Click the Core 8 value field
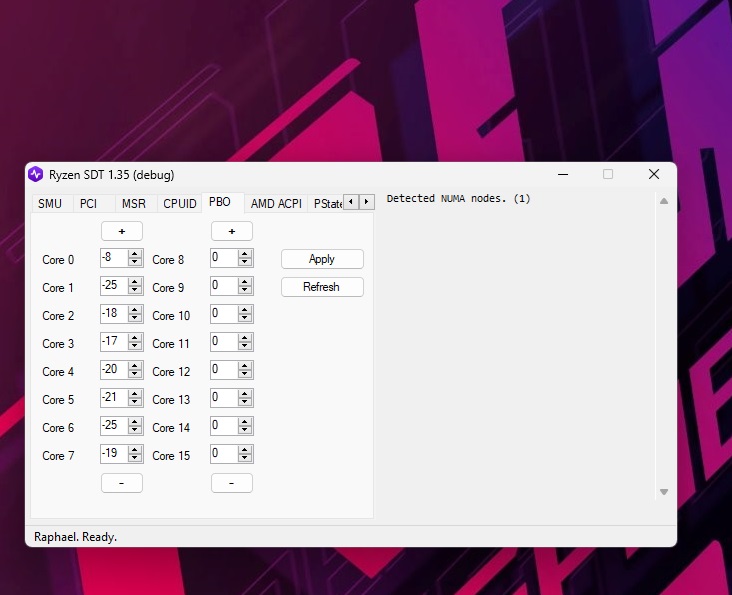This screenshot has width=732, height=595. point(224,258)
